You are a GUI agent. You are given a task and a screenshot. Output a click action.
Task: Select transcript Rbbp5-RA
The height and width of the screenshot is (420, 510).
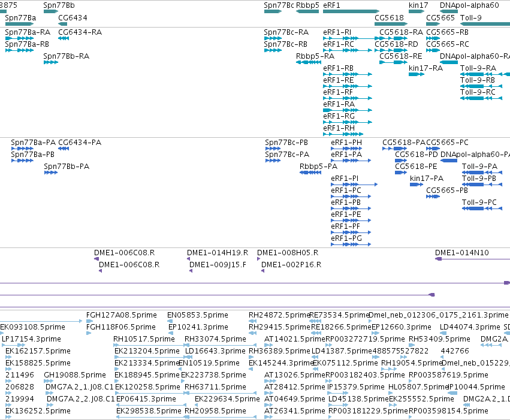[x=315, y=56]
